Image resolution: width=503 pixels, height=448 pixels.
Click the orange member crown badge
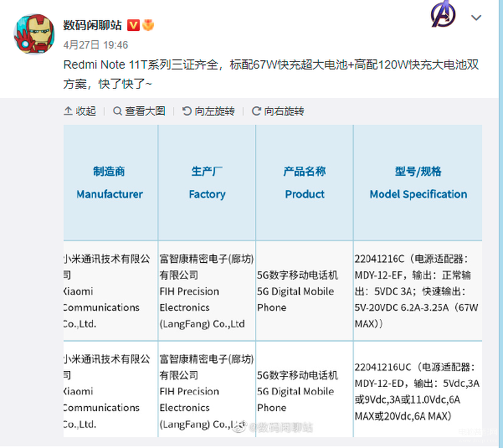point(148,25)
